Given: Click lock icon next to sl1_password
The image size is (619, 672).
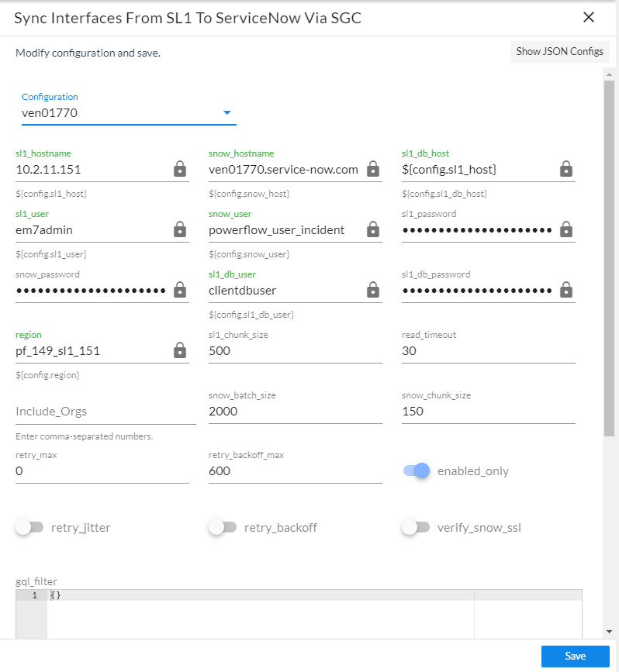Looking at the screenshot, I should pyautogui.click(x=565, y=229).
